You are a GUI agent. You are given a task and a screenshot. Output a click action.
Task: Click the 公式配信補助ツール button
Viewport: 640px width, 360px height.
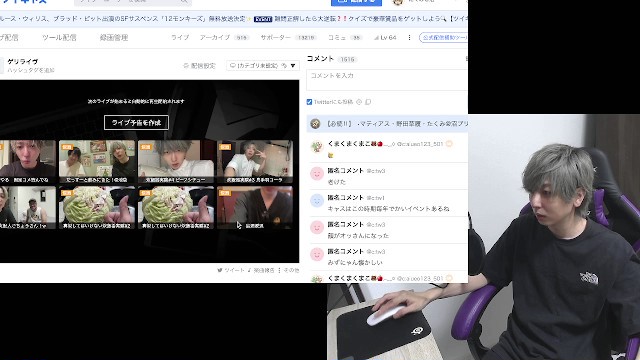[x=443, y=38]
